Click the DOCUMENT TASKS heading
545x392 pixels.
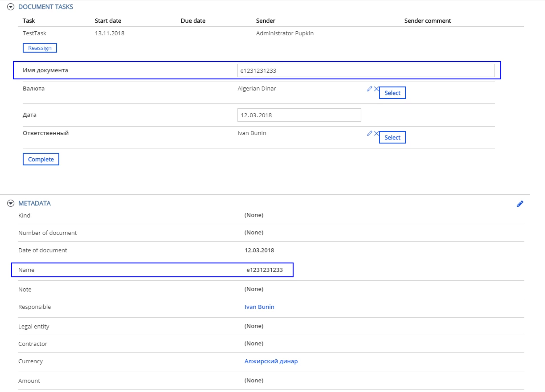point(46,7)
